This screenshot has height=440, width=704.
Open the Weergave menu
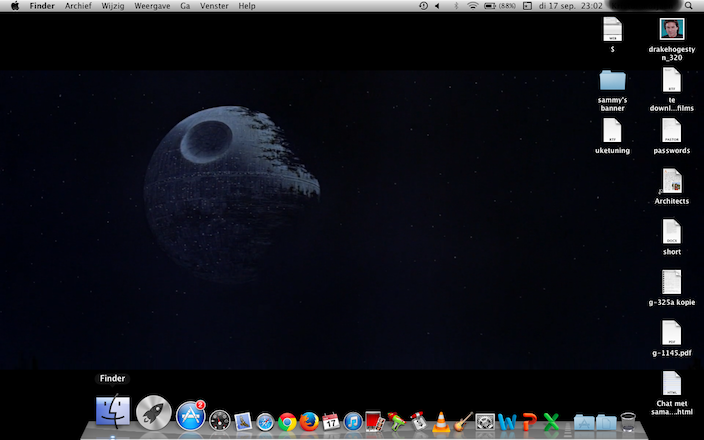point(152,6)
